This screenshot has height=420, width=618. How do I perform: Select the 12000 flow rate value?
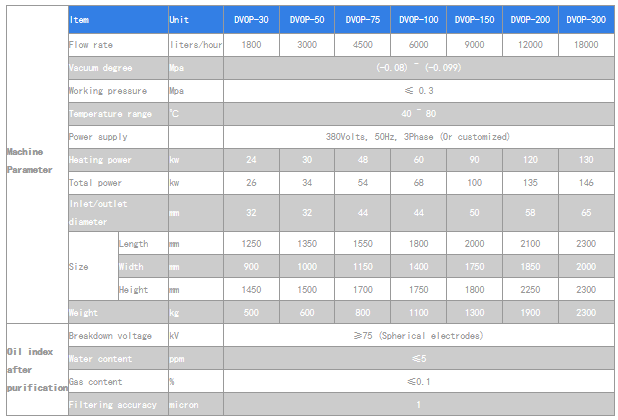pos(530,45)
